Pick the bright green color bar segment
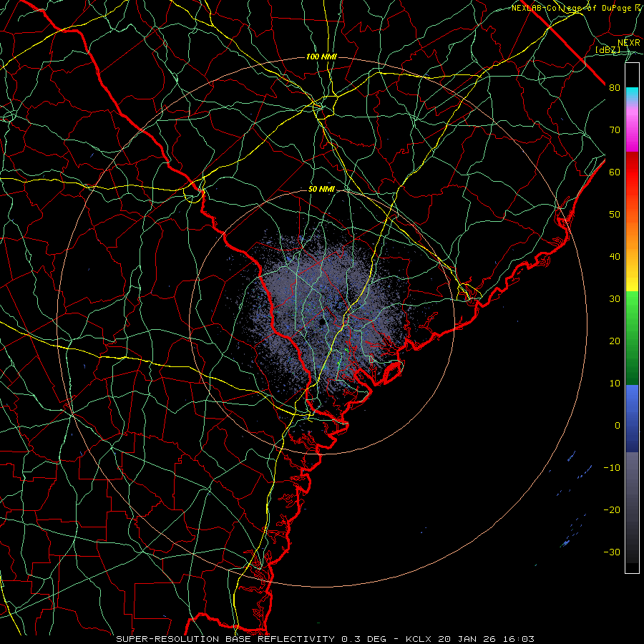The image size is (644, 644). [x=632, y=312]
